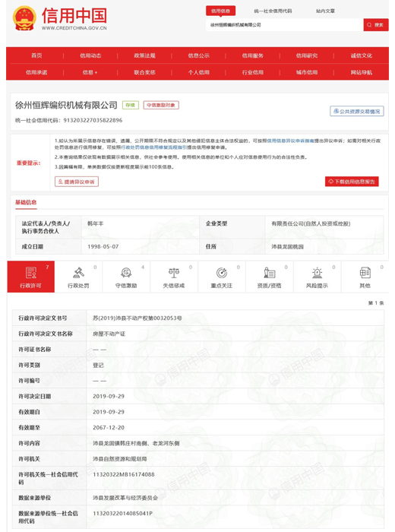
Task: Open the 行政处罚信息信用修复流程指引 link
Action: [x=154, y=147]
